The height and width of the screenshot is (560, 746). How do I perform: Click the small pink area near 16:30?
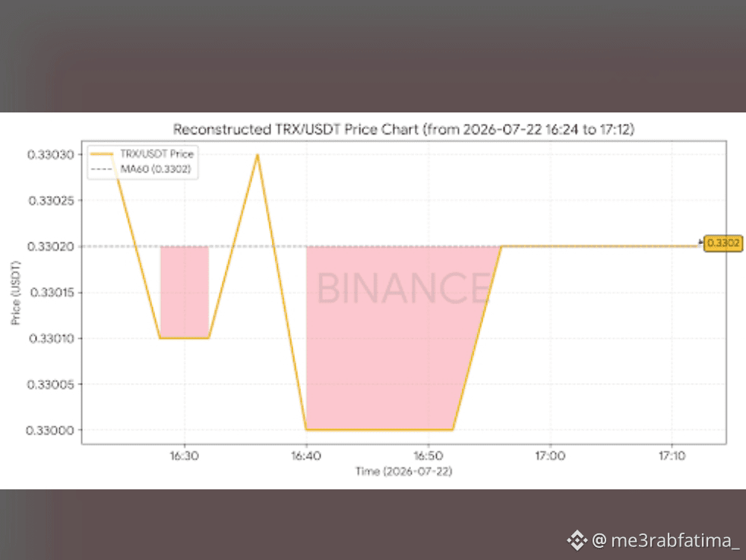click(185, 292)
